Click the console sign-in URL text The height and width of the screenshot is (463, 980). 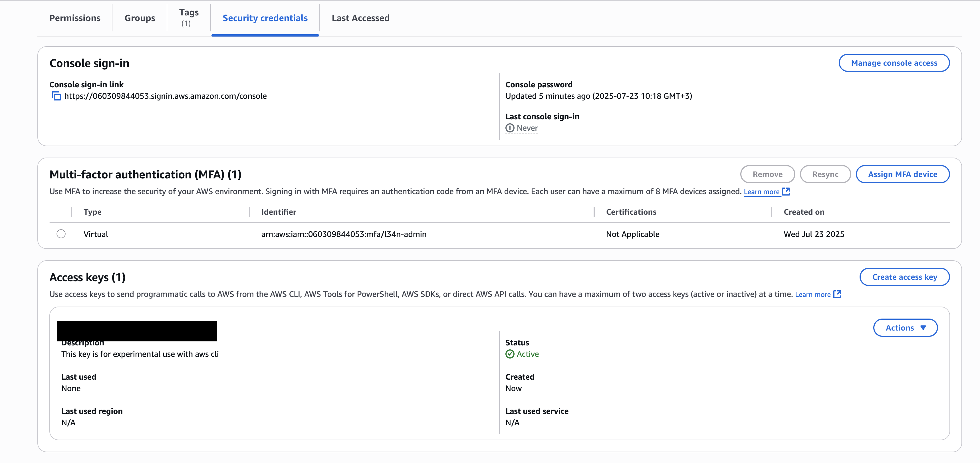(166, 96)
